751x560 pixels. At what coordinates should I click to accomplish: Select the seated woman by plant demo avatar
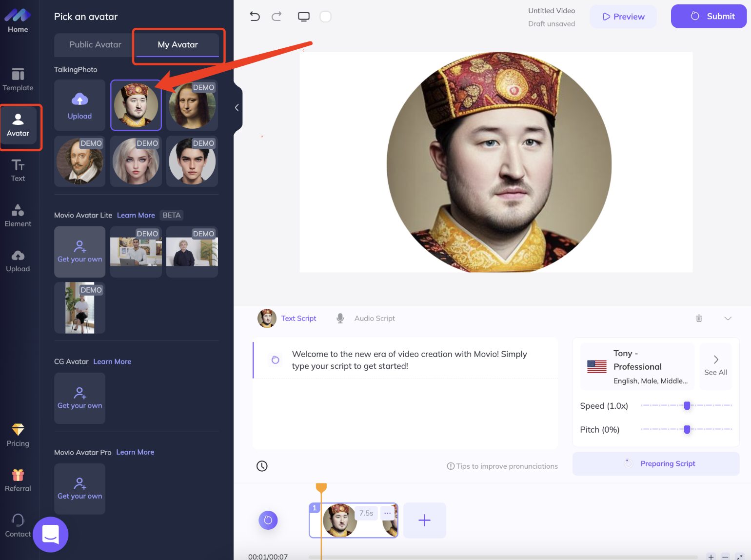(x=192, y=252)
